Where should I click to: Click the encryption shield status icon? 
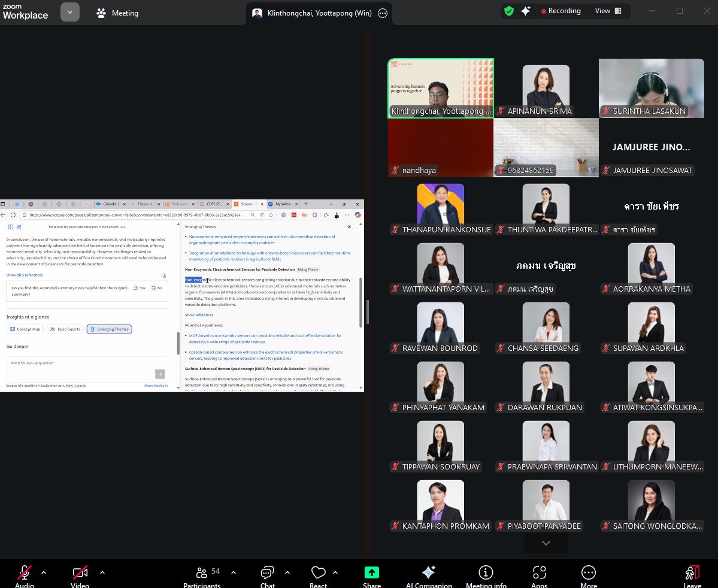[508, 11]
